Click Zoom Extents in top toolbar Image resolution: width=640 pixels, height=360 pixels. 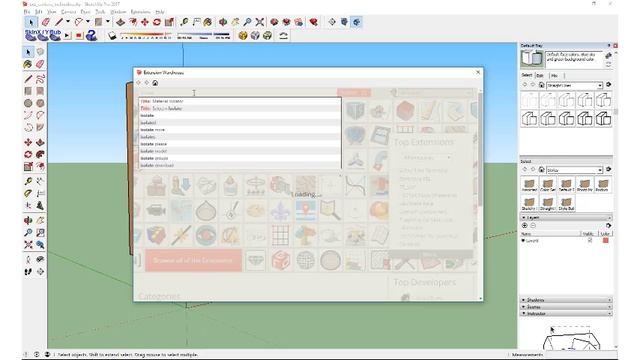tap(260, 22)
